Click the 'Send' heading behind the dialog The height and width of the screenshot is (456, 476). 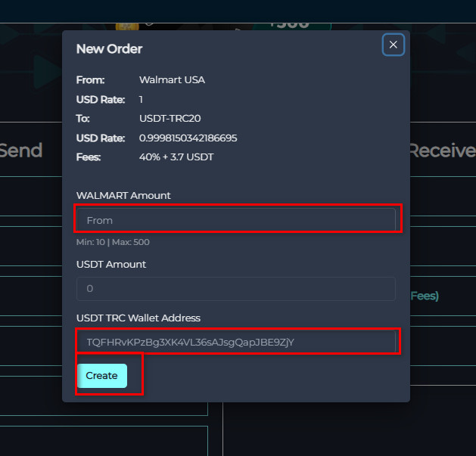click(x=21, y=150)
